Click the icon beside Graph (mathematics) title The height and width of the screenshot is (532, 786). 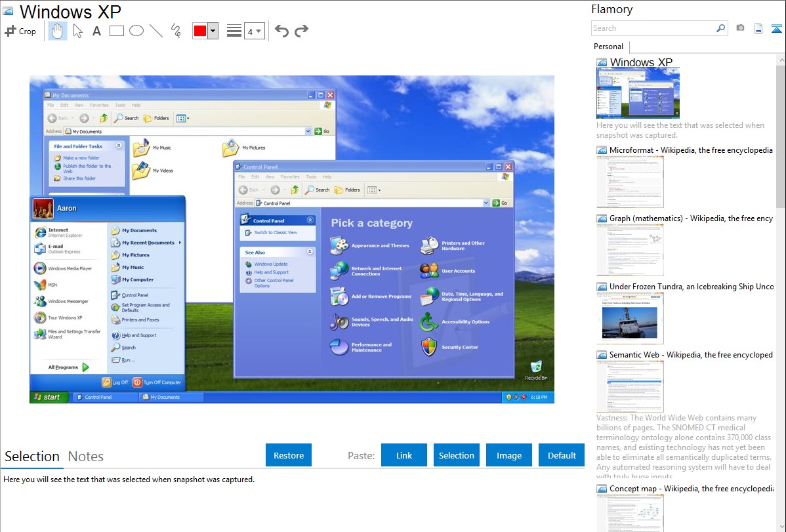coord(602,218)
